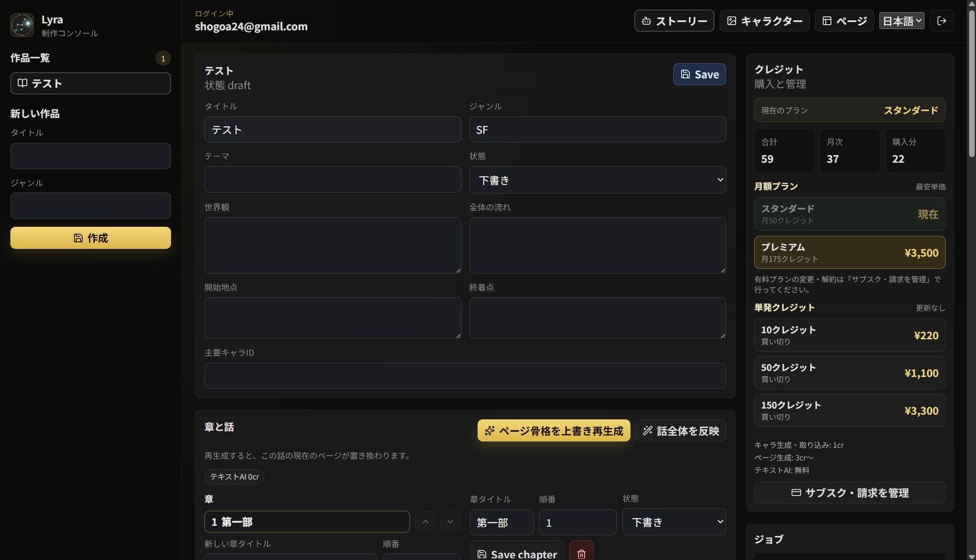Select the プレミアム ¥3,500 plan
The image size is (976, 560).
[850, 252]
